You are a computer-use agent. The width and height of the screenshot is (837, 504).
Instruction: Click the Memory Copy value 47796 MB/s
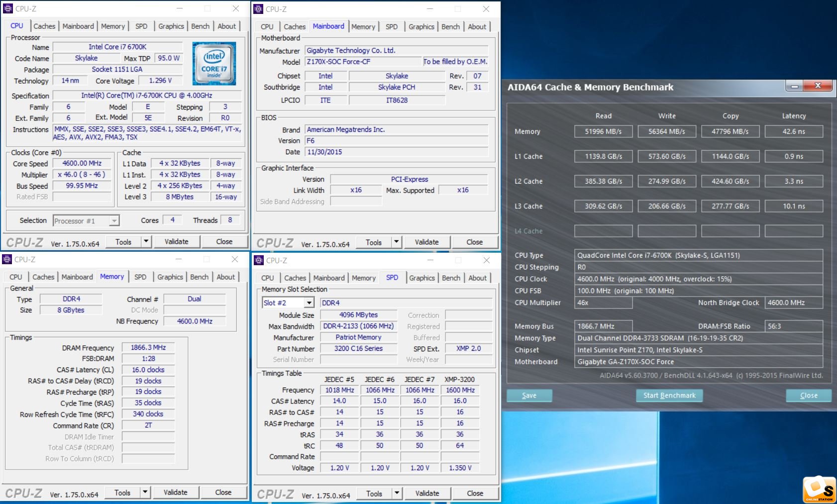731,131
